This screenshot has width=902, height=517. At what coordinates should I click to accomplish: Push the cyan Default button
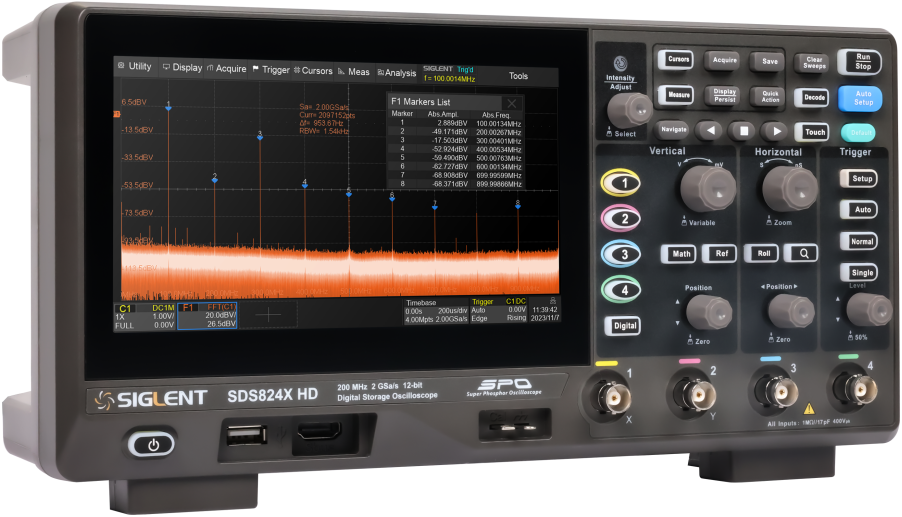click(x=860, y=133)
